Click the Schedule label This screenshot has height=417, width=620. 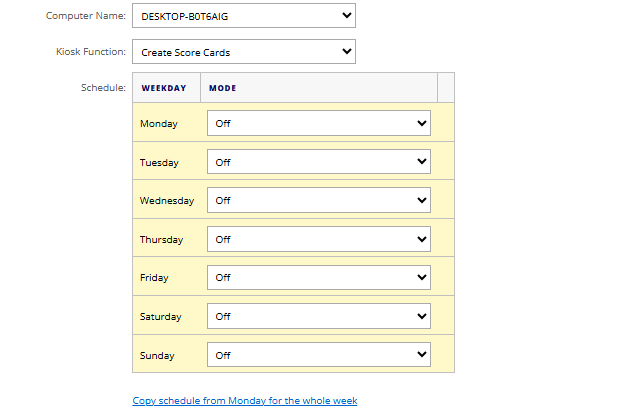[103, 88]
